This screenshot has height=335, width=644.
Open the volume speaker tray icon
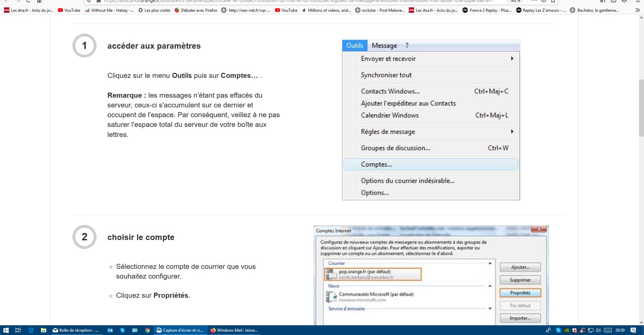[x=598, y=330]
